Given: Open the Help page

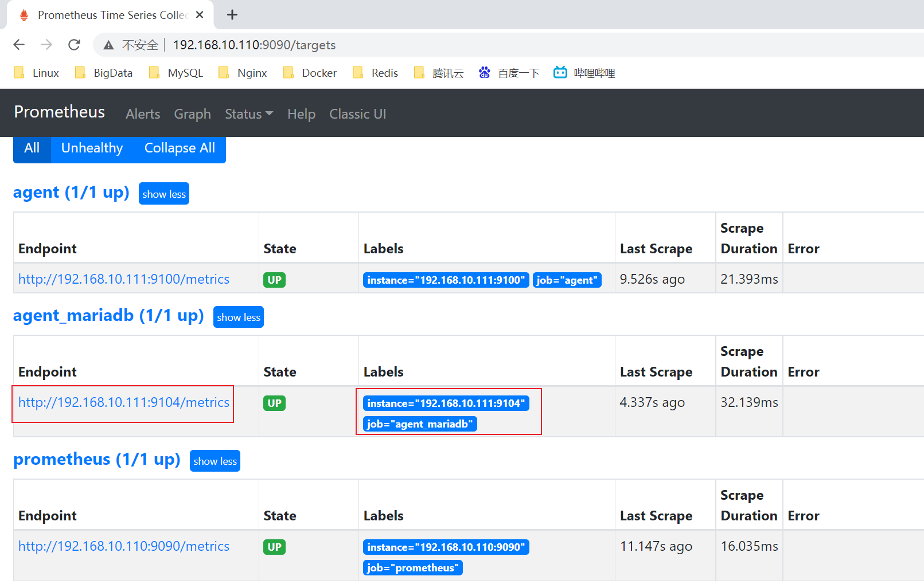Looking at the screenshot, I should (x=301, y=114).
